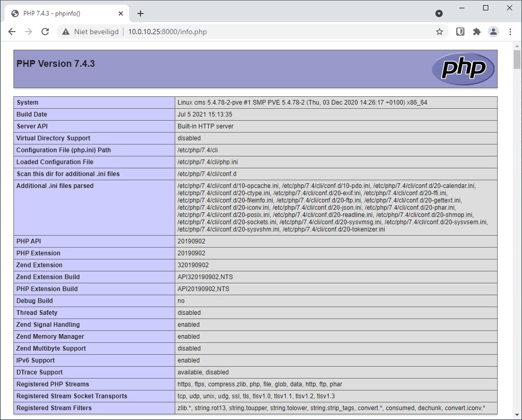The width and height of the screenshot is (522, 420).
Task: Open the three-dot Chrome menu
Action: (x=510, y=32)
